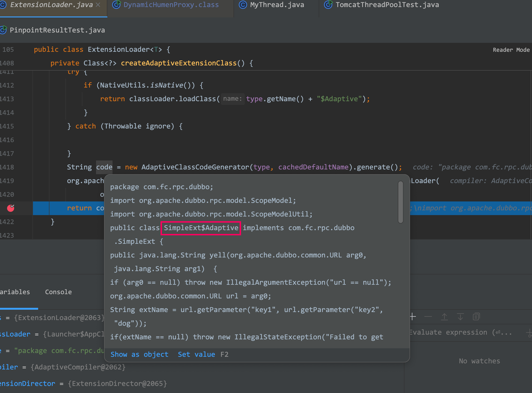Click the MyThread.java class icon
Screen dimensions: 532x393
[243, 5]
